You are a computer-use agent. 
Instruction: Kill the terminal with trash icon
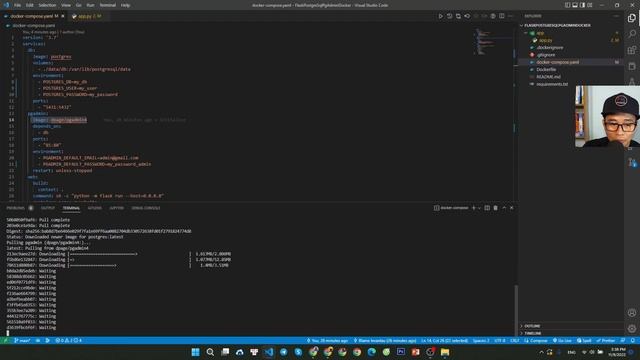tap(496, 208)
